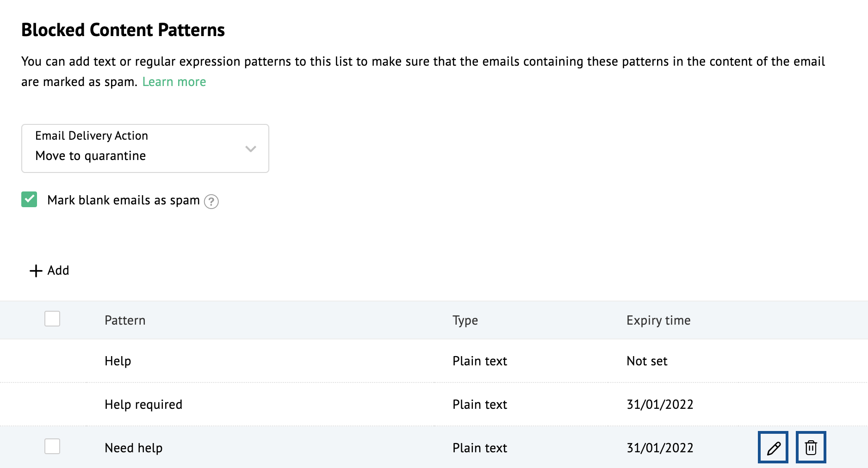Disable Mark blank emails as spam
The image size is (868, 468).
click(x=29, y=199)
